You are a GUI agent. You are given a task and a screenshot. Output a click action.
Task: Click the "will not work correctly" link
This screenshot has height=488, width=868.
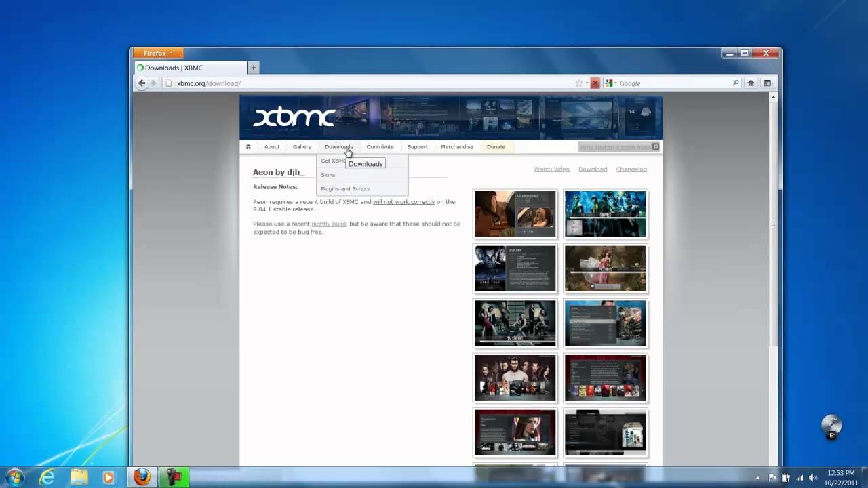(403, 202)
